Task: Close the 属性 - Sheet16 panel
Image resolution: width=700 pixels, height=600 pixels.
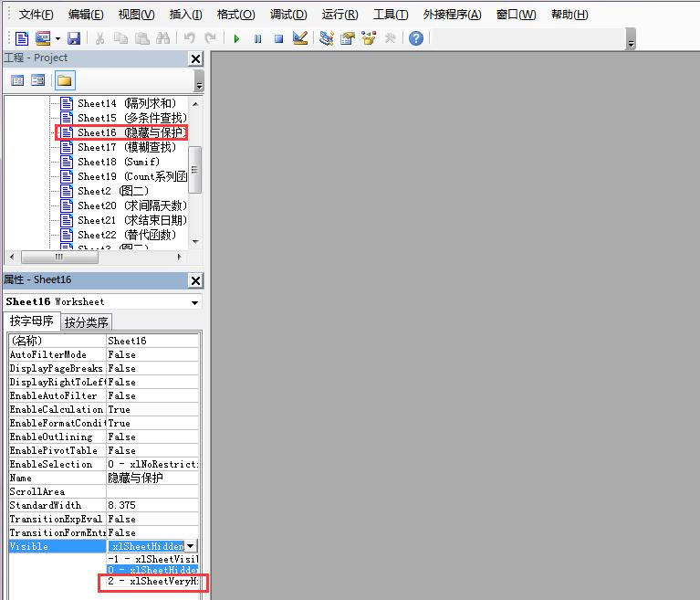Action: pos(195,280)
